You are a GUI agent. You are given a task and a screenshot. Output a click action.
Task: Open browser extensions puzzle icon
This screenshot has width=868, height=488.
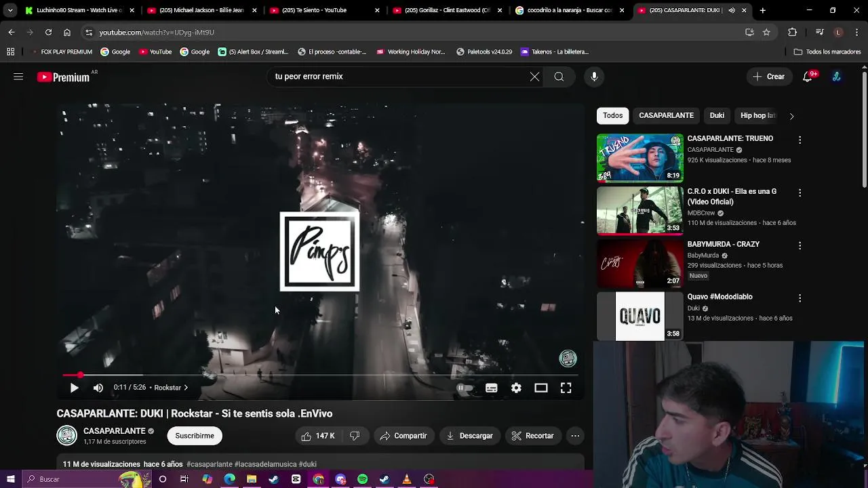[x=792, y=32]
